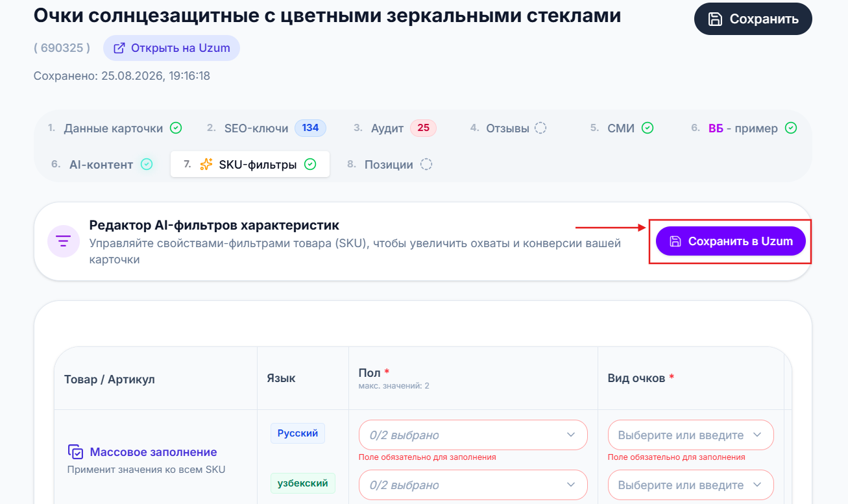Open Вид очков dropdown for узбекский row
848x504 pixels.
click(691, 485)
